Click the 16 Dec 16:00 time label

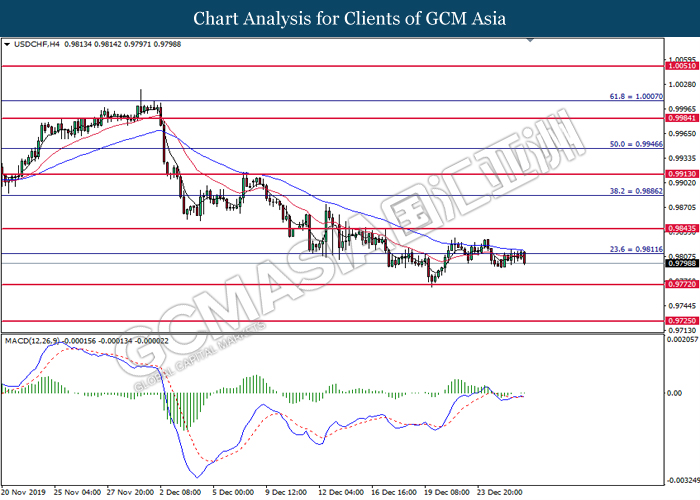(394, 492)
